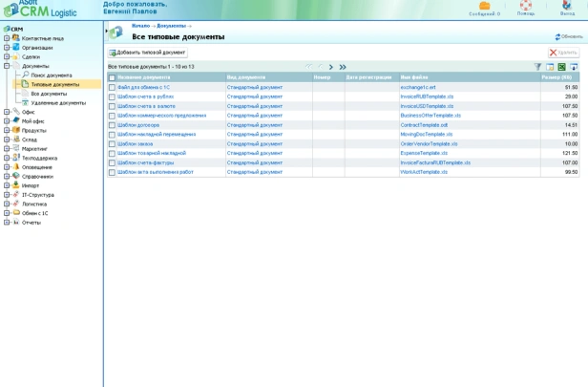This screenshot has width=588, height=387.
Task: Click the Выход logout icon
Action: (x=567, y=7)
